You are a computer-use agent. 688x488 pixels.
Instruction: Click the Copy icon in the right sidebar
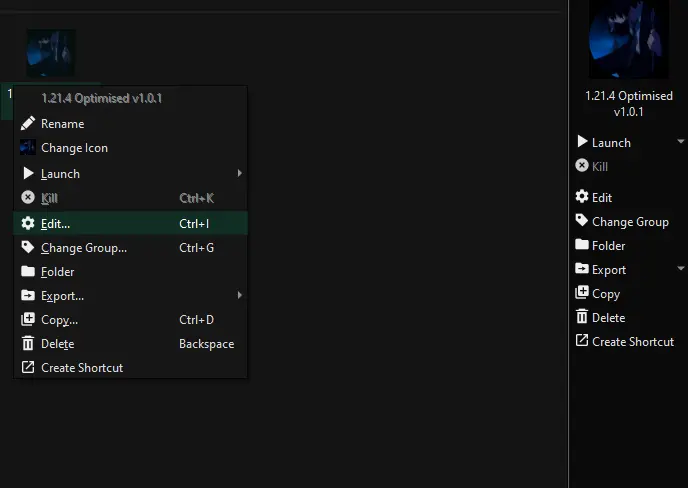point(582,293)
